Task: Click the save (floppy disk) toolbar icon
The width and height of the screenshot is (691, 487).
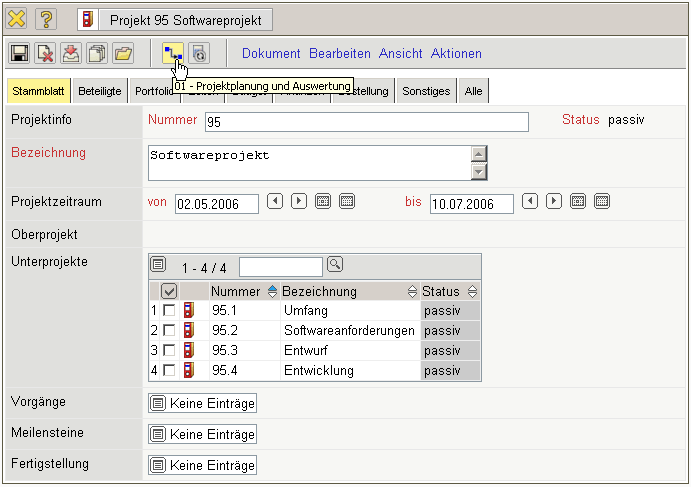Action: tap(19, 54)
